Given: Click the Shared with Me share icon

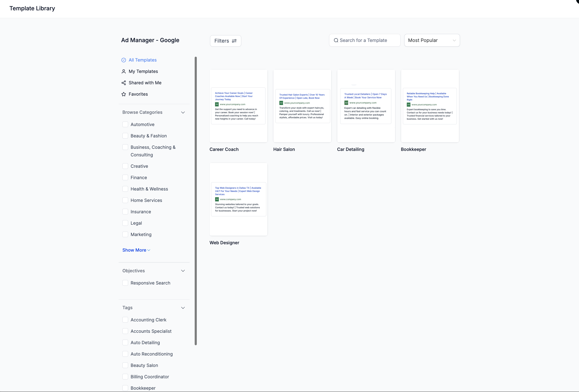Looking at the screenshot, I should point(123,83).
